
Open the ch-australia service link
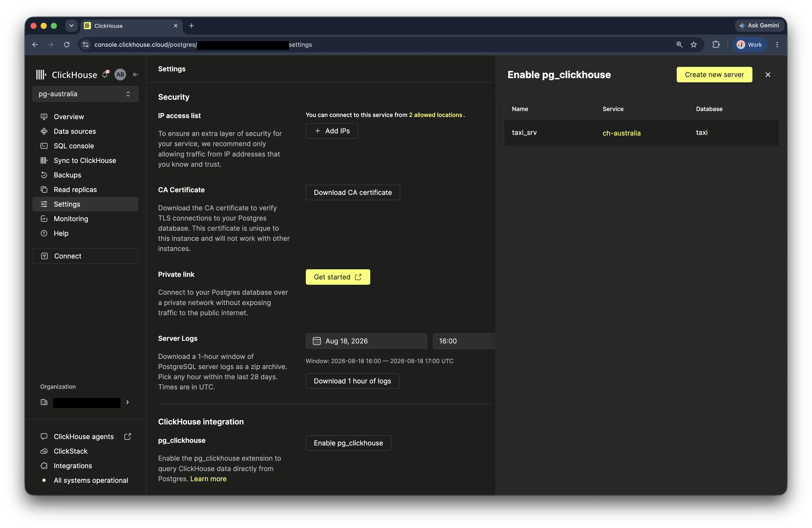(x=621, y=133)
